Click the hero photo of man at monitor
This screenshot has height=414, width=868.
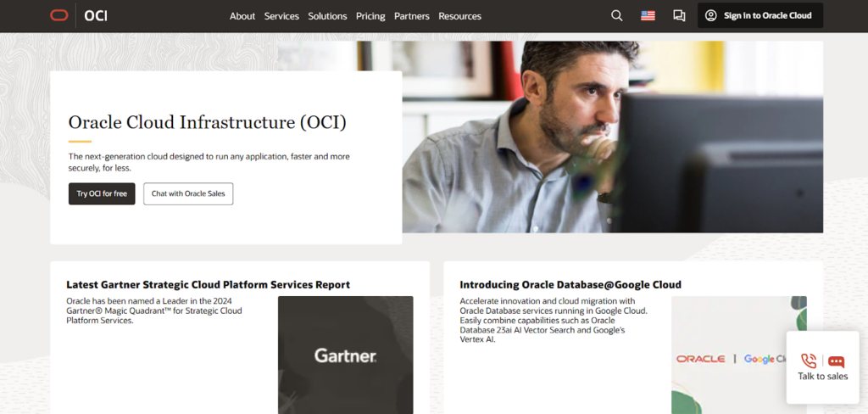[x=612, y=137]
